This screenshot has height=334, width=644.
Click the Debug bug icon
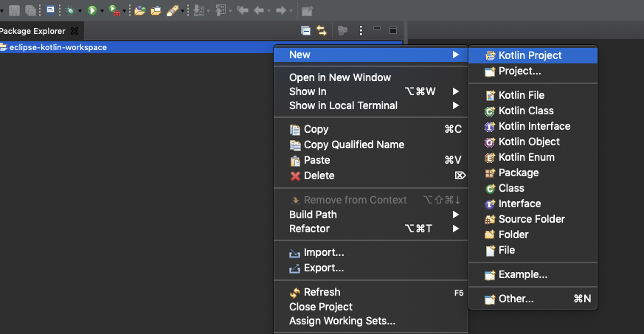coord(71,10)
